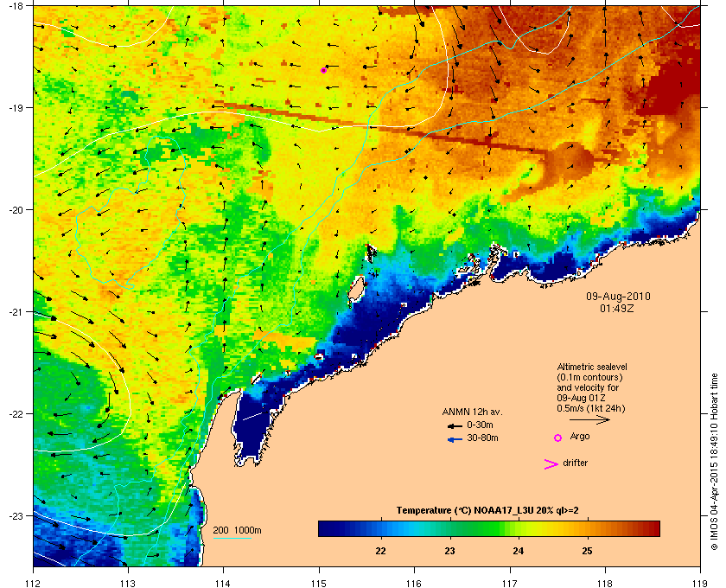726x588 pixels.
Task: Click the '30-80m' legend label
Action: (x=482, y=438)
